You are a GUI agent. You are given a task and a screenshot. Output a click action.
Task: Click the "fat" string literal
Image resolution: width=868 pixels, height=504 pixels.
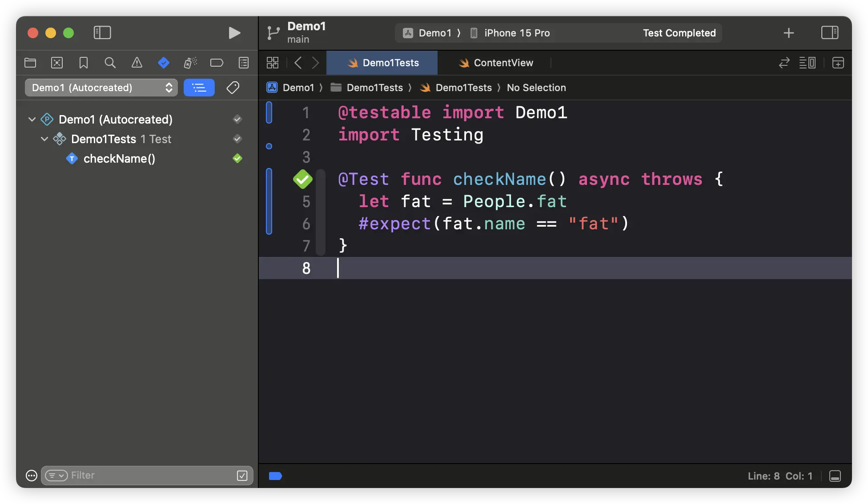click(593, 224)
